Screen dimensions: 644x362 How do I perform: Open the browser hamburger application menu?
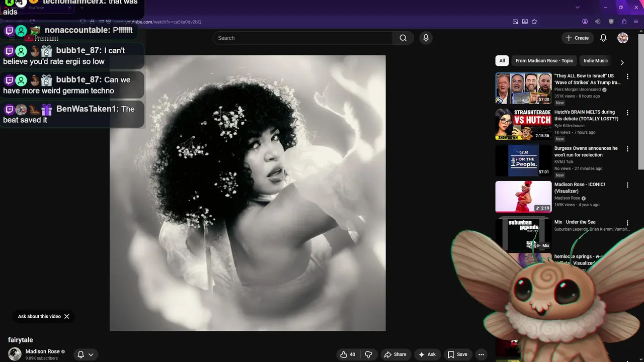pos(636,22)
